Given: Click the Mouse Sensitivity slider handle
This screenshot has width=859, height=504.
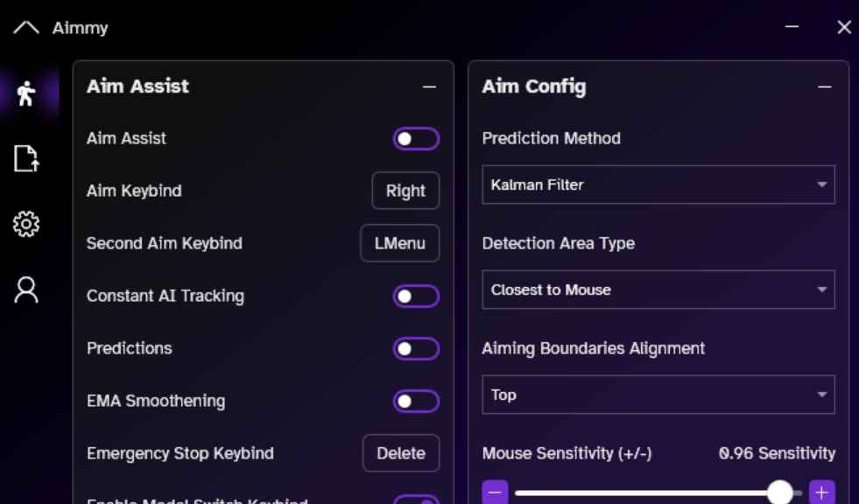Looking at the screenshot, I should coord(779,492).
